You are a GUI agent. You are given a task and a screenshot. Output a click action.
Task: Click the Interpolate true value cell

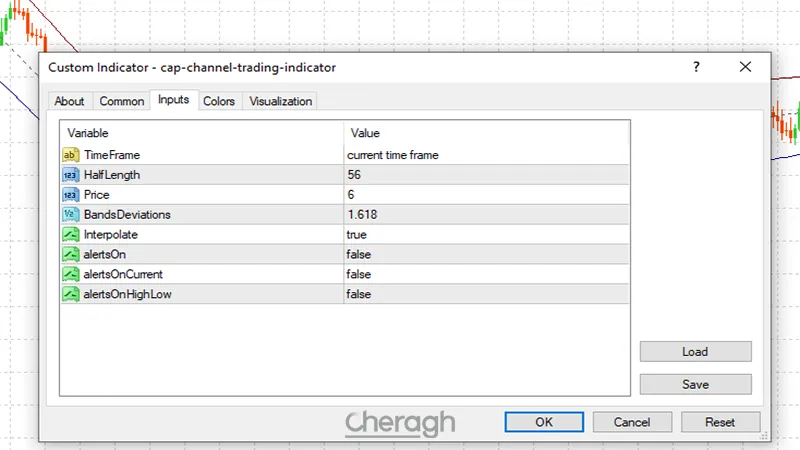[x=486, y=234]
